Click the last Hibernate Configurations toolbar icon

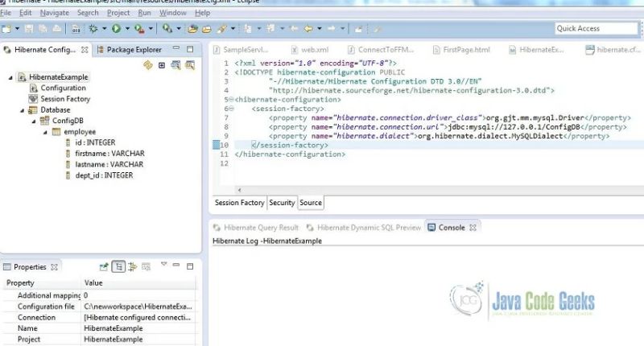coord(190,65)
